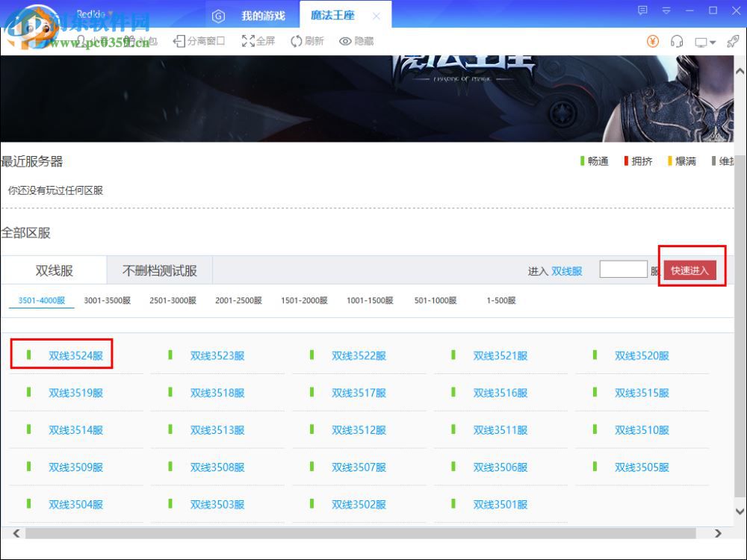Choose server 双线3510服
The height and width of the screenshot is (560, 747).
[642, 430]
